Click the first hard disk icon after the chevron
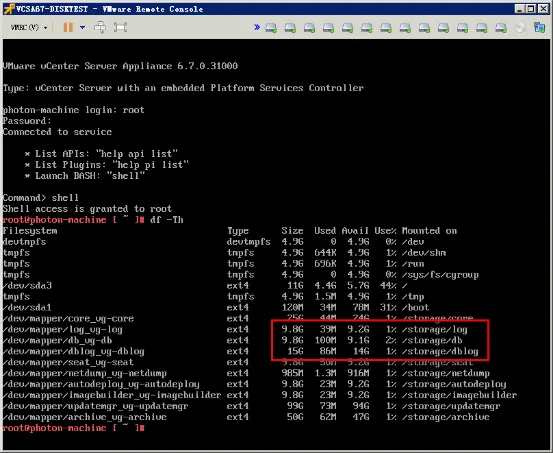The height and width of the screenshot is (453, 553). tap(271, 28)
